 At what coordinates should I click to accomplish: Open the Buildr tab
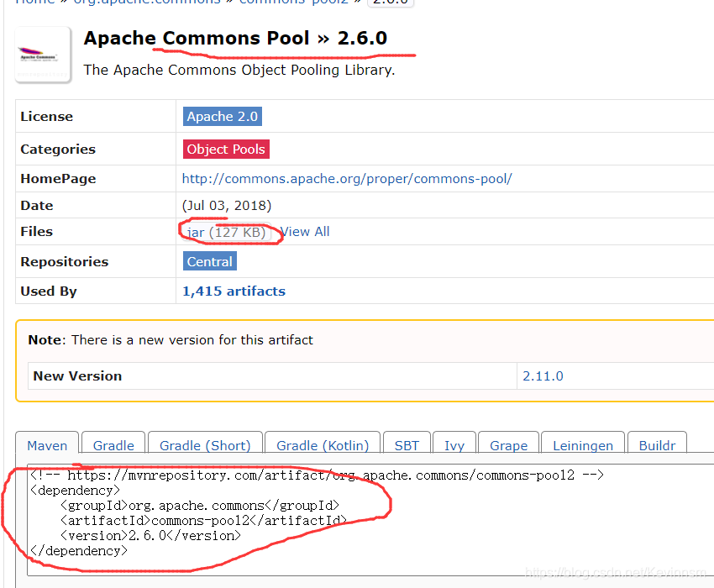(x=657, y=445)
